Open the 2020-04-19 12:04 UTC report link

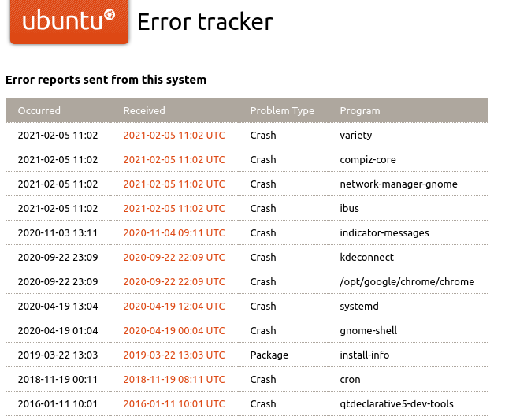point(174,306)
